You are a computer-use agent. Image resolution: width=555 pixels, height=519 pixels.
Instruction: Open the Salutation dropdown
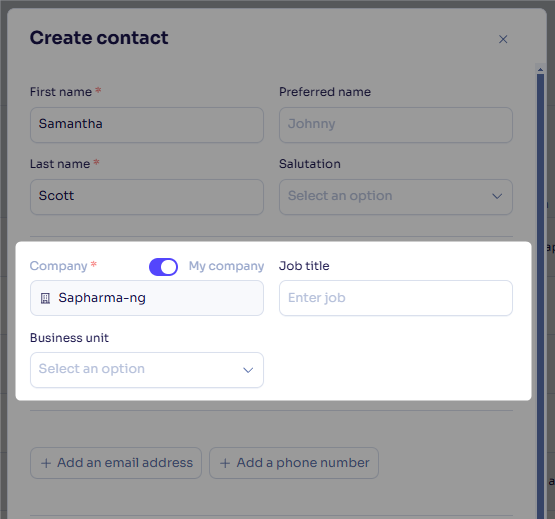point(396,197)
